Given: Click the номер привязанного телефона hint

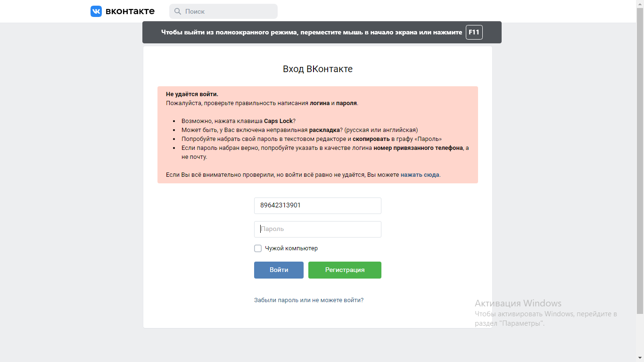Looking at the screenshot, I should coord(325,152).
